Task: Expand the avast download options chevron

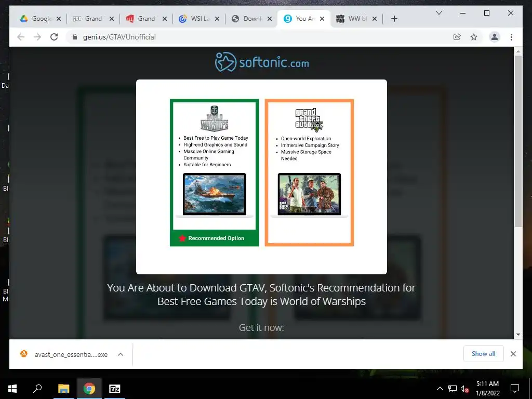Action: [121, 354]
